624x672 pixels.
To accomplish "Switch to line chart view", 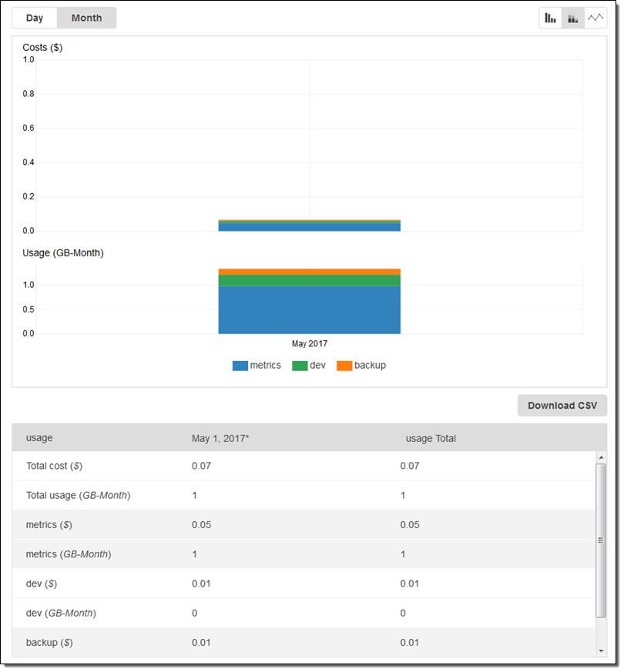I will 595,18.
